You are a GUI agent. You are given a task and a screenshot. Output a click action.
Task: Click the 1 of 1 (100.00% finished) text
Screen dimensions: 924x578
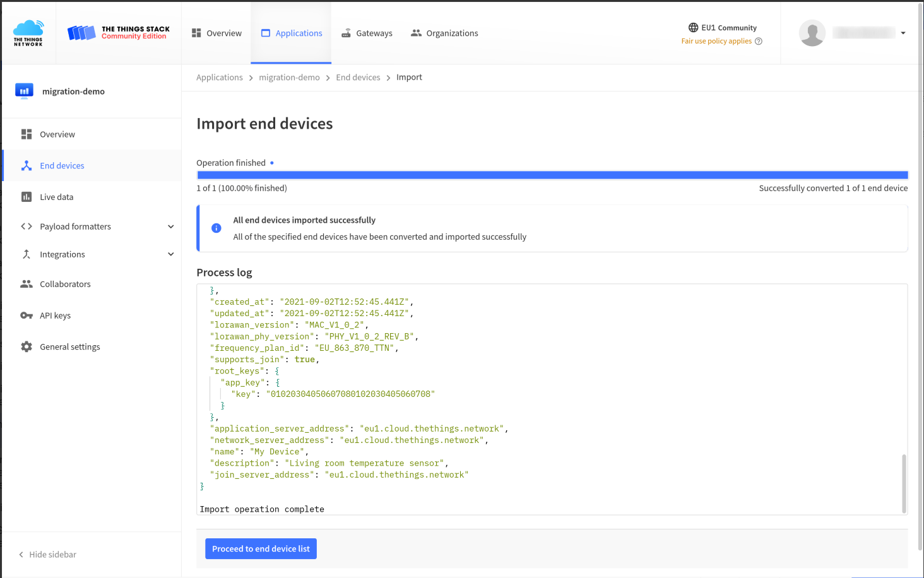coord(242,188)
